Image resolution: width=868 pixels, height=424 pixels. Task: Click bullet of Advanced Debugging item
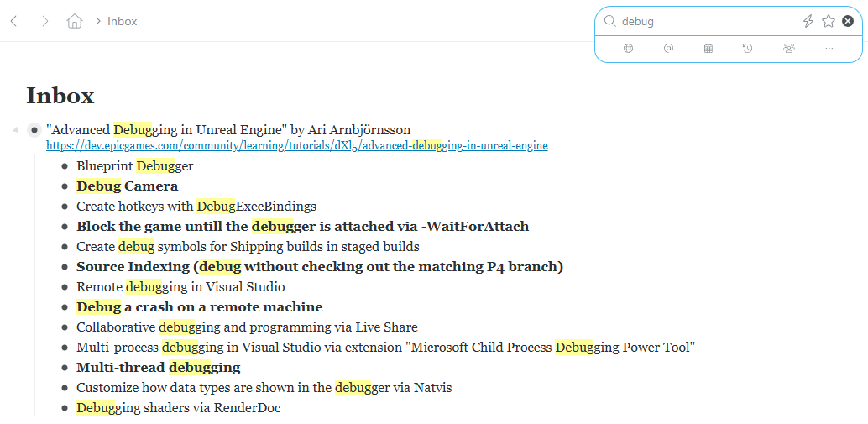[x=34, y=130]
